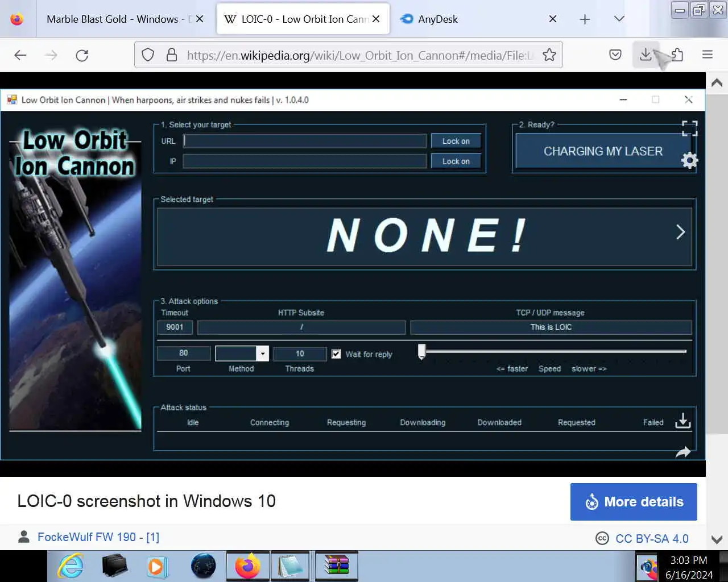
Task: Open the globe browser taskbar icon
Action: point(203,566)
